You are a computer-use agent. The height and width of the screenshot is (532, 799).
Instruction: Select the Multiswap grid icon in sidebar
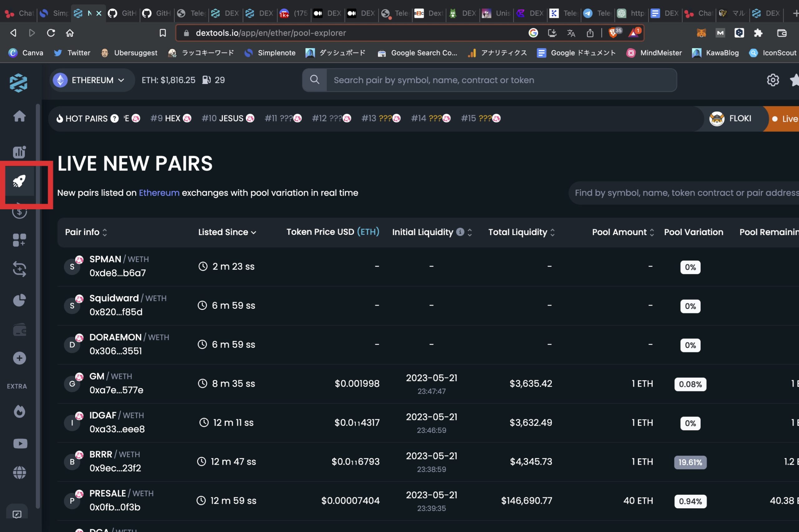pos(19,240)
